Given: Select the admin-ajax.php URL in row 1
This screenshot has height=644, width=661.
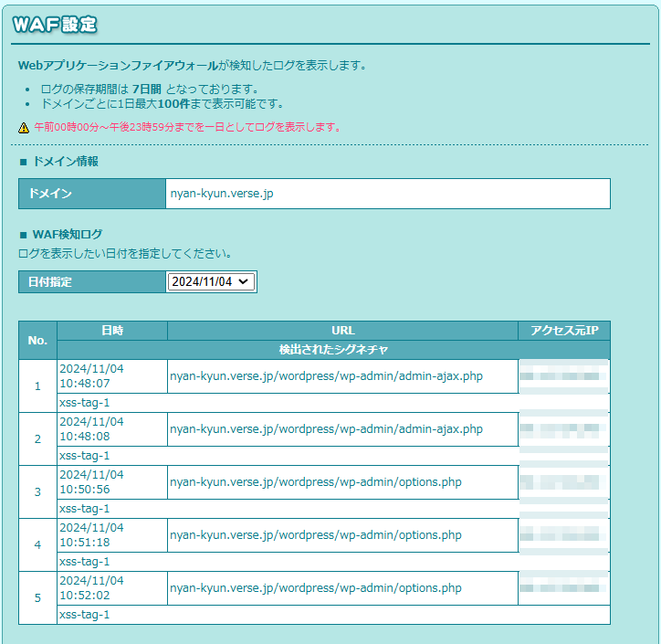Looking at the screenshot, I should pos(326,376).
